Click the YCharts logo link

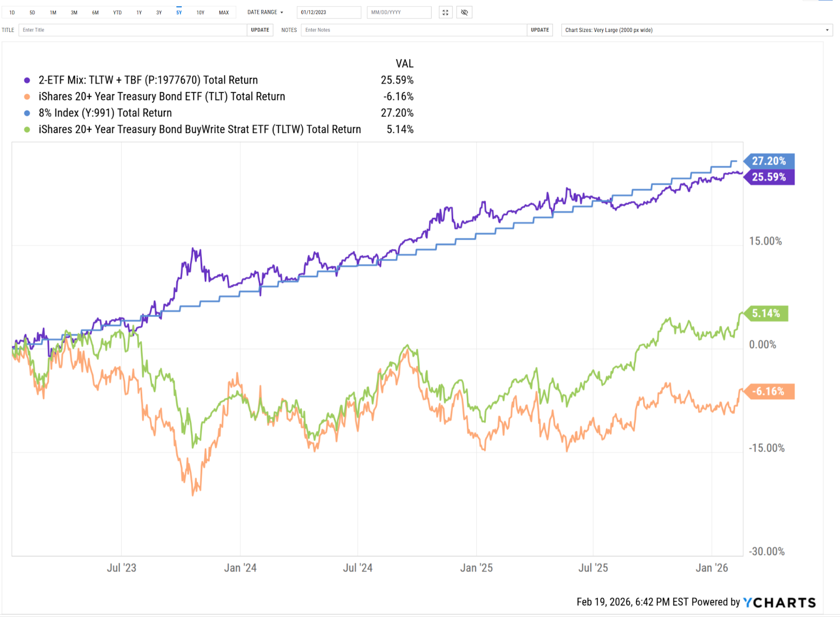click(x=780, y=602)
